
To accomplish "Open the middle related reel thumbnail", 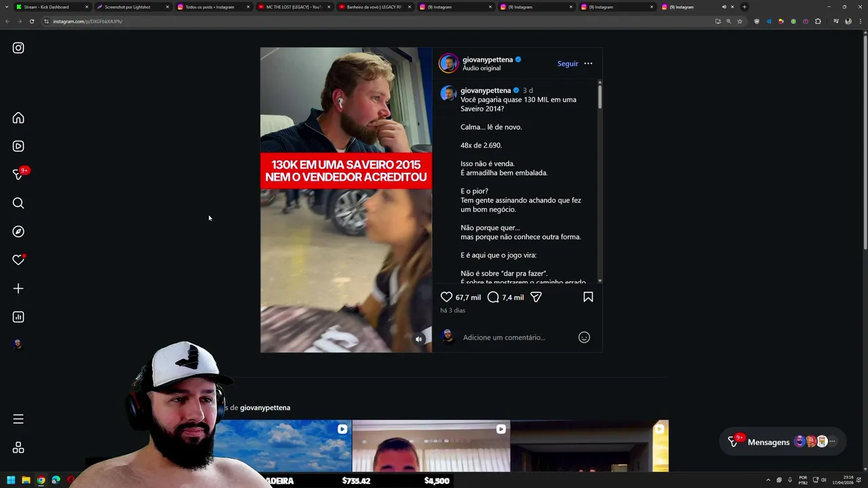I will coord(431,446).
